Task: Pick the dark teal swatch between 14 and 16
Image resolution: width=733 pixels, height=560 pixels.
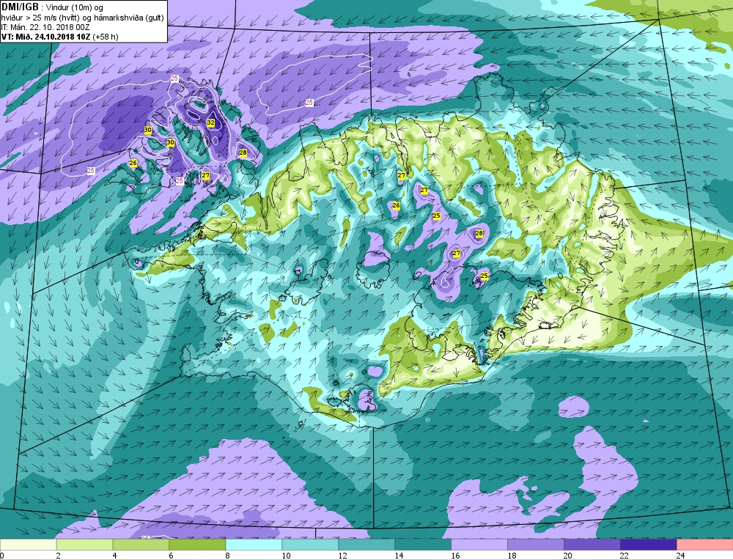Action: [x=423, y=545]
